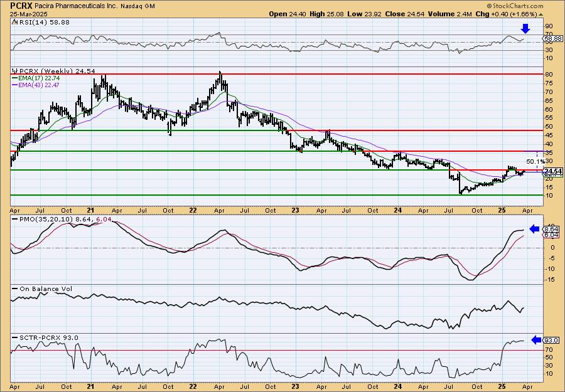Click the 80 label on the price axis
Viewport: 565px width, 392px height.
pos(549,75)
